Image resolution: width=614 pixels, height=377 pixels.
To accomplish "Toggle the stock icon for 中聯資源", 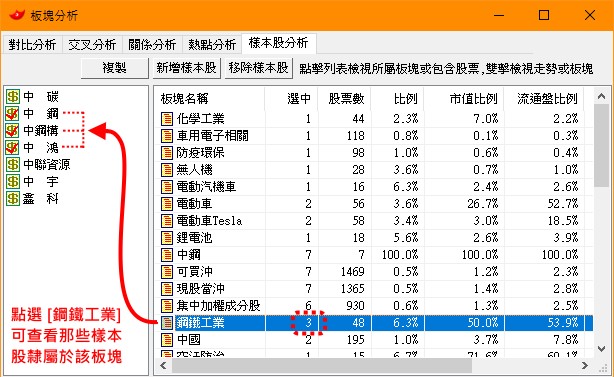I will tap(13, 164).
